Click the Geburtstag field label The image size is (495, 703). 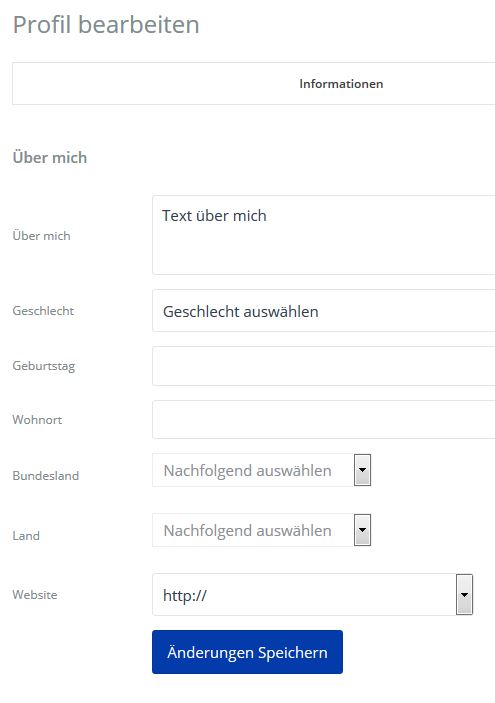point(43,366)
